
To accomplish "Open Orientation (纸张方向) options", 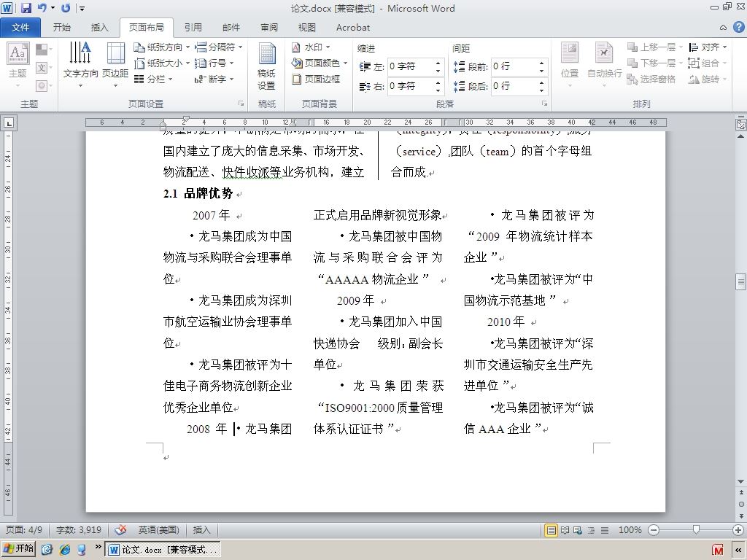I will pyautogui.click(x=161, y=47).
